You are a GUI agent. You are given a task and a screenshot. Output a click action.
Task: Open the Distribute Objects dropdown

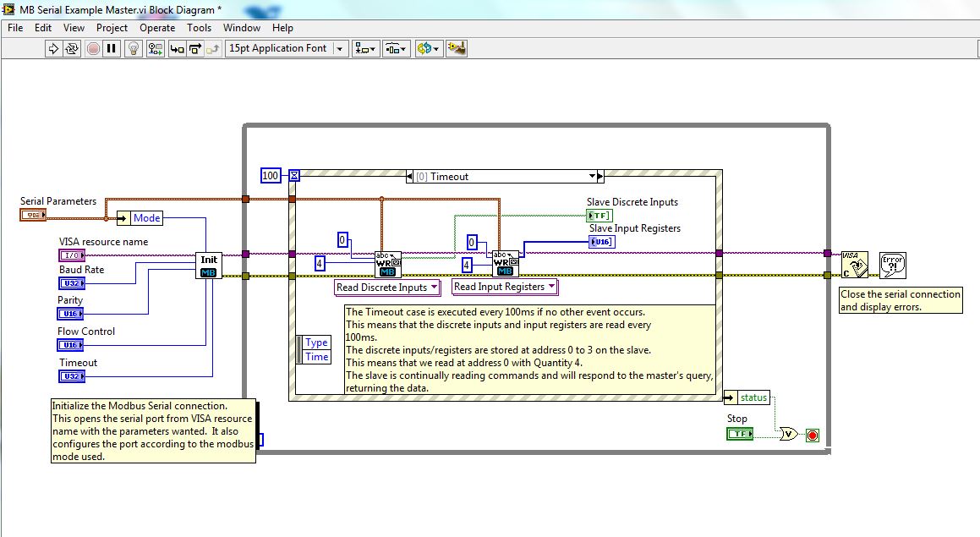[396, 49]
